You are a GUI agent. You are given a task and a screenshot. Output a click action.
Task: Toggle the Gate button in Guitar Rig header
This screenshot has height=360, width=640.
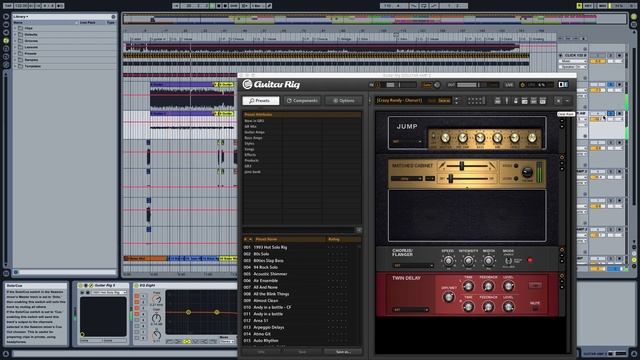(427, 85)
